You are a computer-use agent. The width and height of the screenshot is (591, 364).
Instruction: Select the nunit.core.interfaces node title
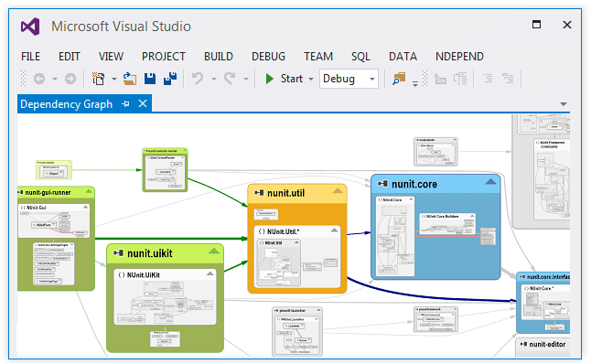click(548, 277)
